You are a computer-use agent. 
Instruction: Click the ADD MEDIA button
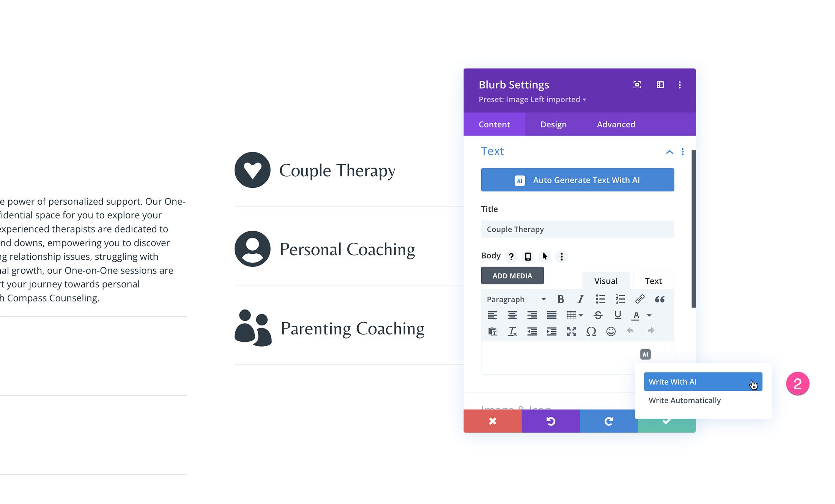[512, 275]
